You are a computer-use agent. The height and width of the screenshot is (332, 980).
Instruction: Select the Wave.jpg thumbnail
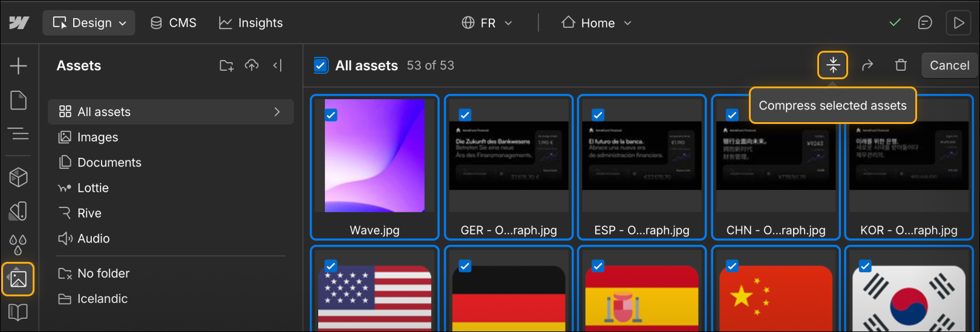[374, 156]
